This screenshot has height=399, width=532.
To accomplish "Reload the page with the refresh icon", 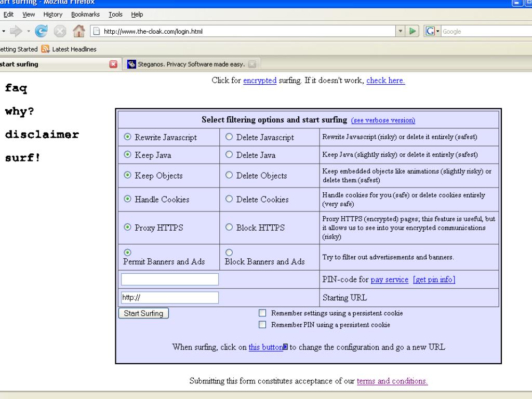I will [x=41, y=31].
